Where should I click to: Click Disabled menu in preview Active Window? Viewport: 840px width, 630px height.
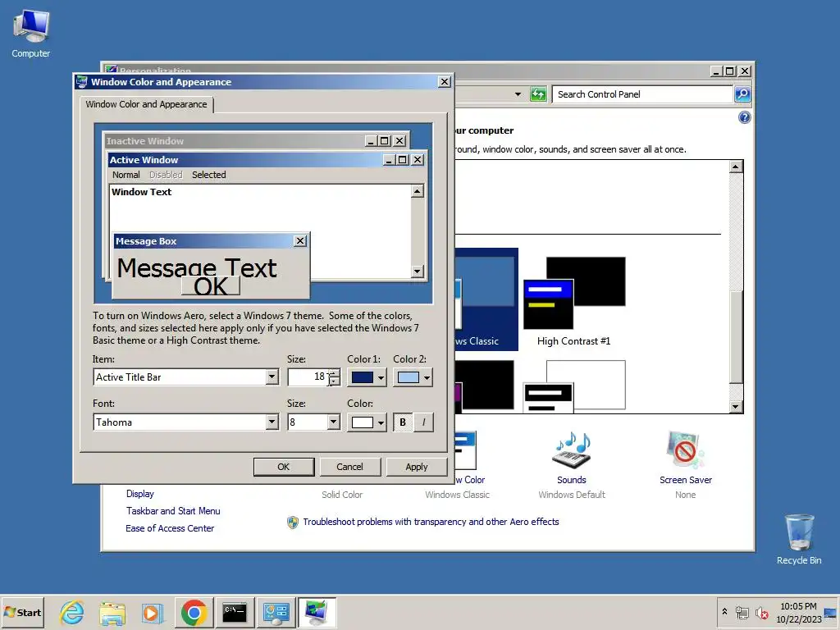point(166,175)
